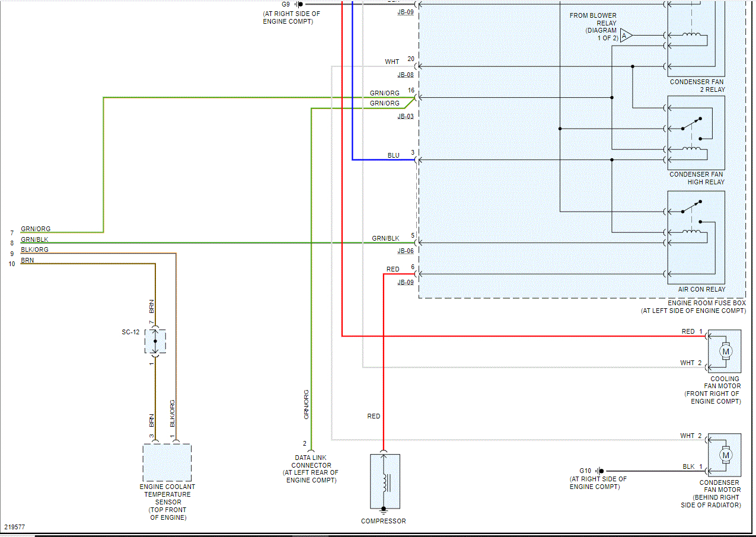Select the GRN/BLK wire label at pin 8

tap(35, 239)
